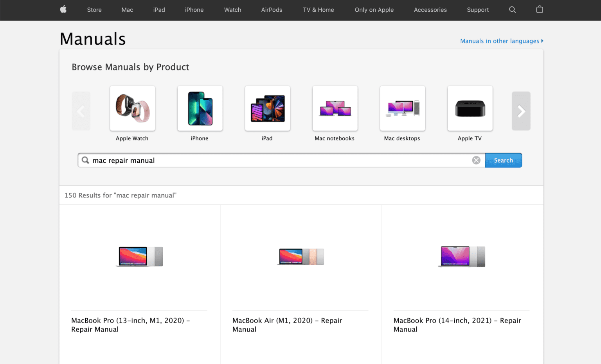Screen dimensions: 601x364
Task: Select the Apple TV product icon
Action: 470,108
